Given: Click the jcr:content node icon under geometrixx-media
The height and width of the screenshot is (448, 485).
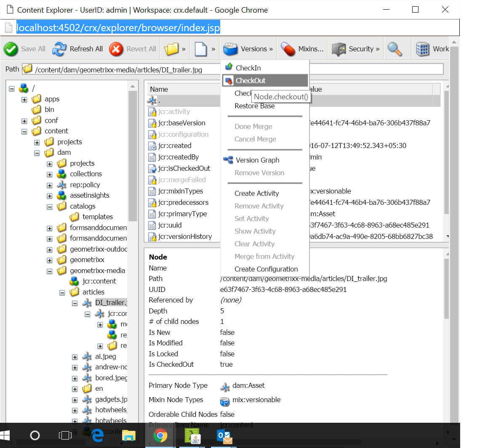Looking at the screenshot, I should (x=74, y=281).
